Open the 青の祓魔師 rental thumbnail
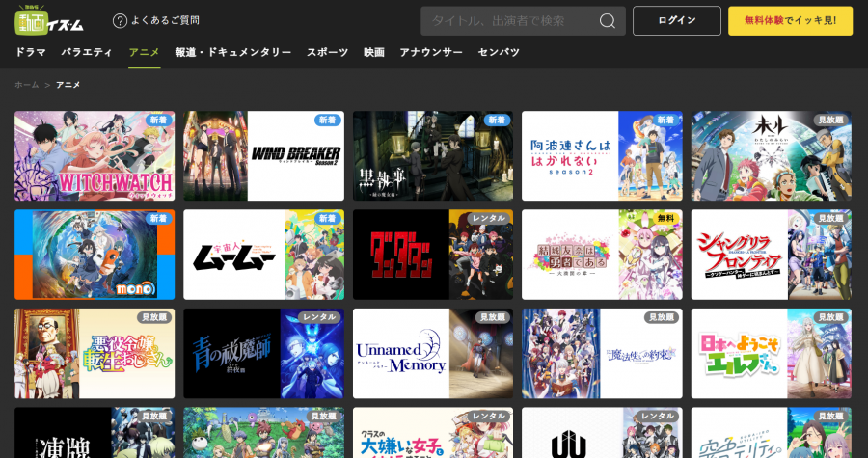The height and width of the screenshot is (458, 868). [x=263, y=354]
